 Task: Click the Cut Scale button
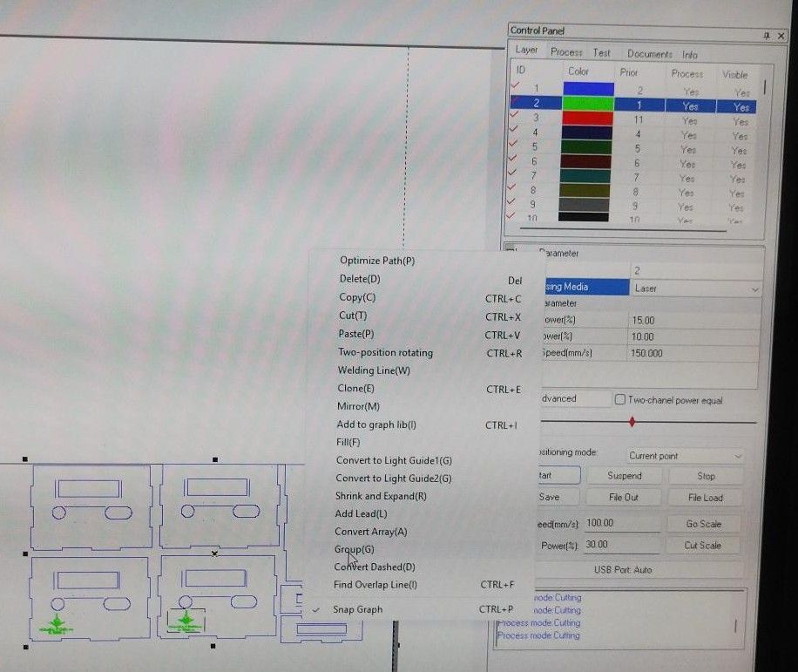tap(702, 546)
